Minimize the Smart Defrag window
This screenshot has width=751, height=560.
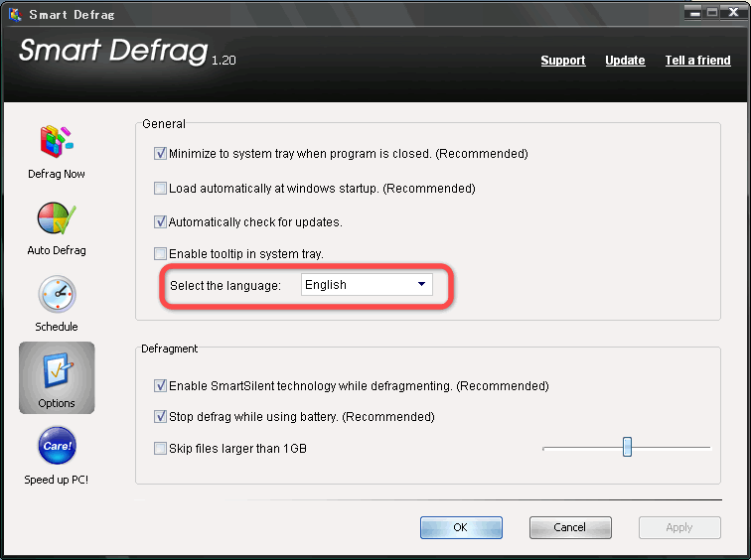694,13
